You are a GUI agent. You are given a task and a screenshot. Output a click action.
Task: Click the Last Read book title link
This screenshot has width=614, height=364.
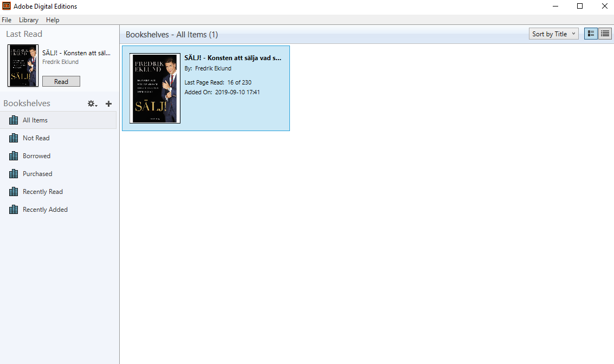coord(76,53)
